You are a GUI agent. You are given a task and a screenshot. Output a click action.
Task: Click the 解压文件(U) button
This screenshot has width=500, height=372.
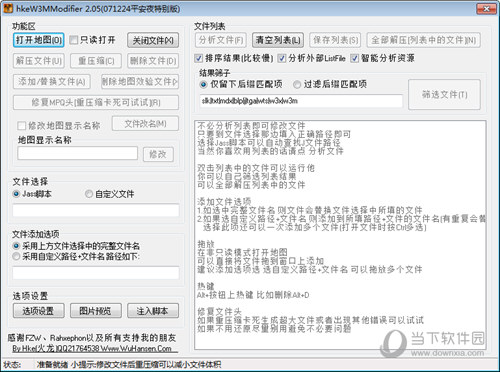point(39,61)
